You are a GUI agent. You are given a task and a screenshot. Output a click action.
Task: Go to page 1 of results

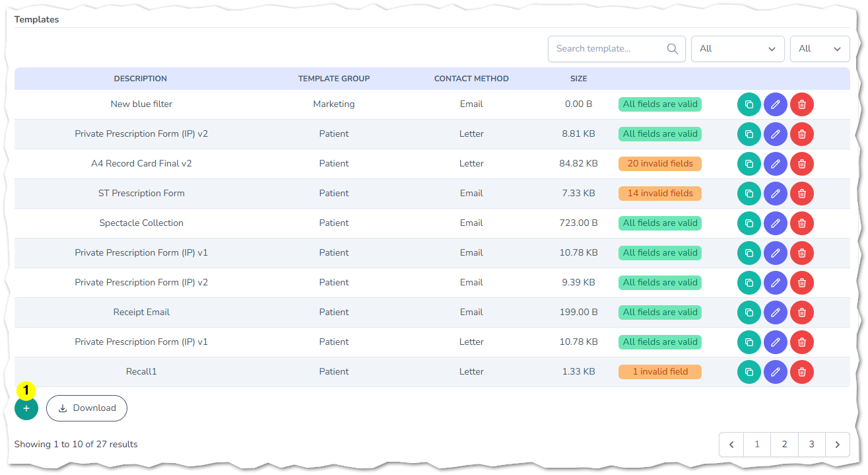click(757, 445)
